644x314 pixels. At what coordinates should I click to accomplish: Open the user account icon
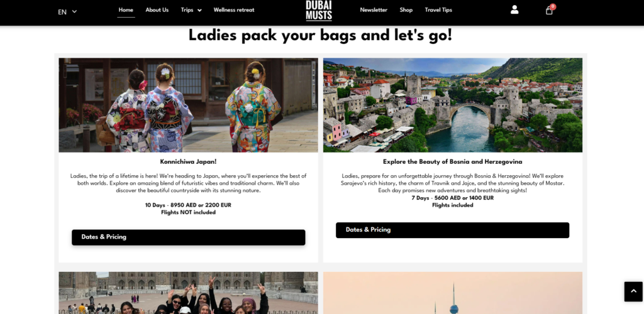(x=514, y=10)
